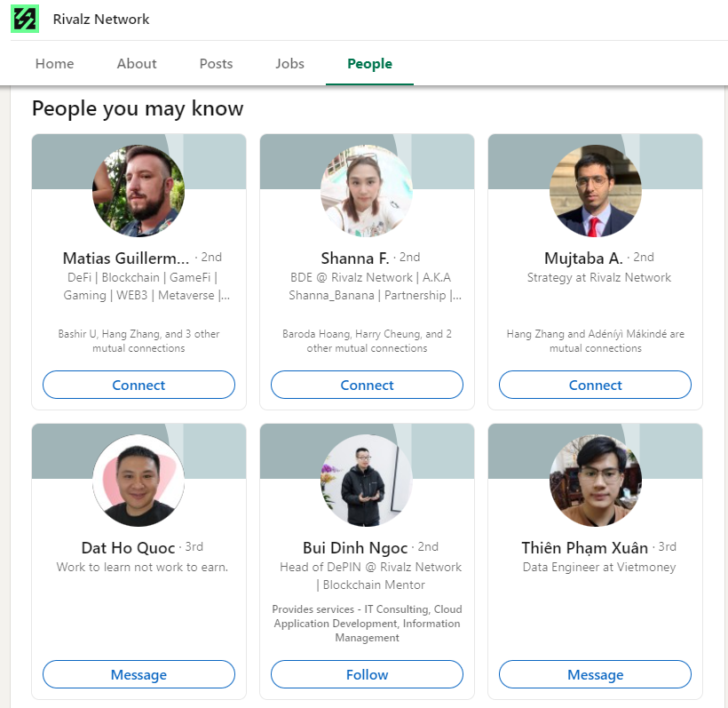Go to the Jobs tab
728x708 pixels.
(x=289, y=64)
